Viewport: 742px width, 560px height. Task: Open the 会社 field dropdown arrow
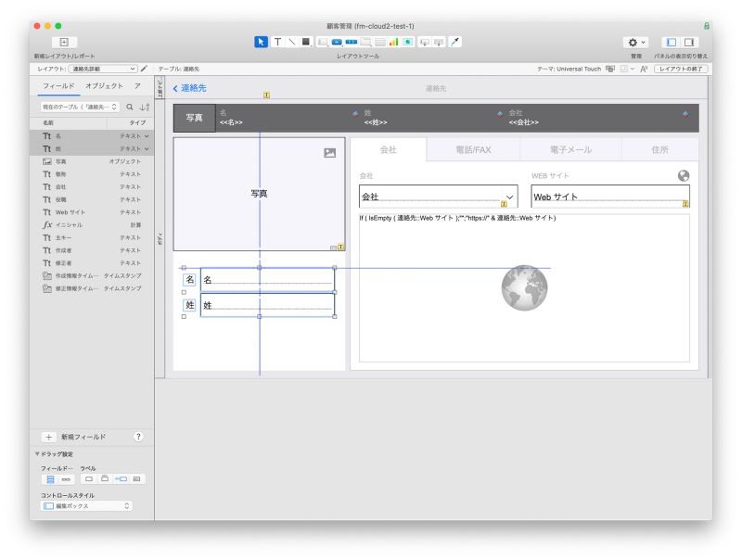click(509, 197)
